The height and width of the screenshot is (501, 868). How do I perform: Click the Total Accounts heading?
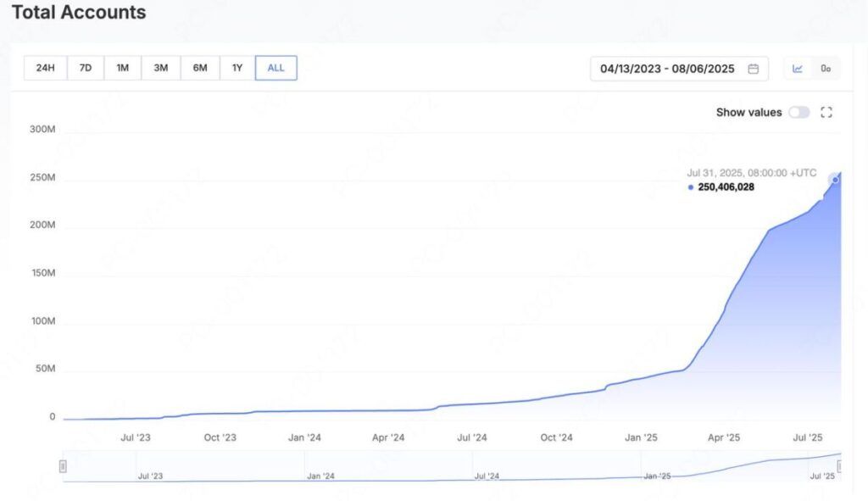click(79, 13)
